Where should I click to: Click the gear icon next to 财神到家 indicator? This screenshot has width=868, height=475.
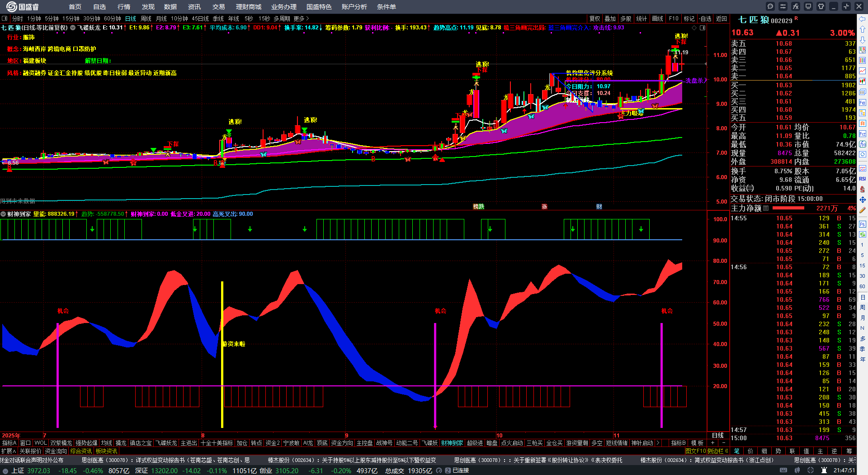[x=3, y=214]
